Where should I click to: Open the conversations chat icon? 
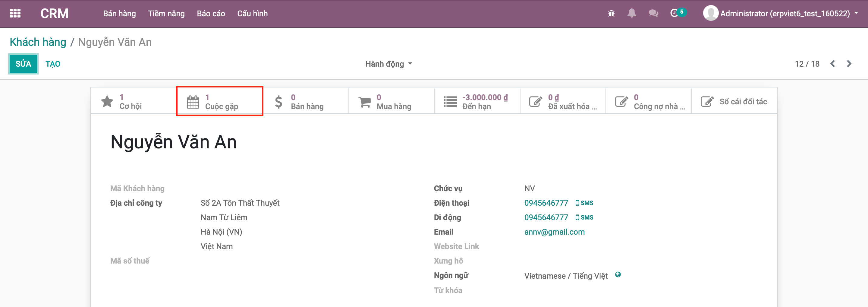[x=653, y=14]
